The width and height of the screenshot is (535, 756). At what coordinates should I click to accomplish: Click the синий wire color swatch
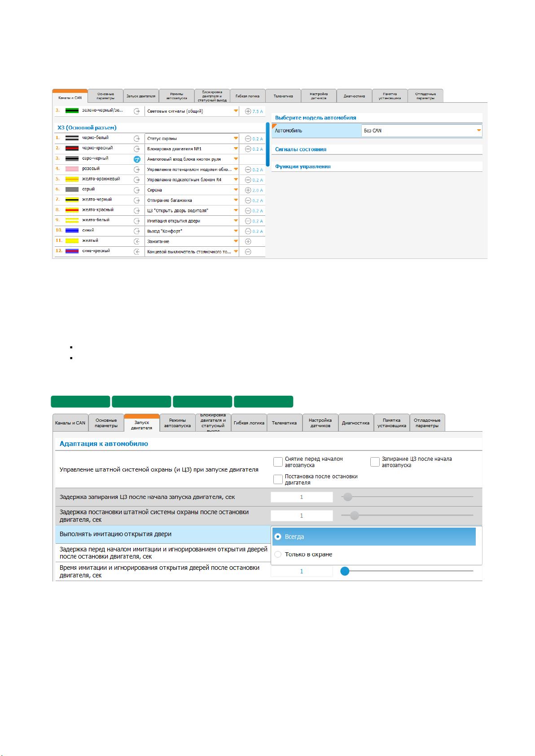[72, 231]
